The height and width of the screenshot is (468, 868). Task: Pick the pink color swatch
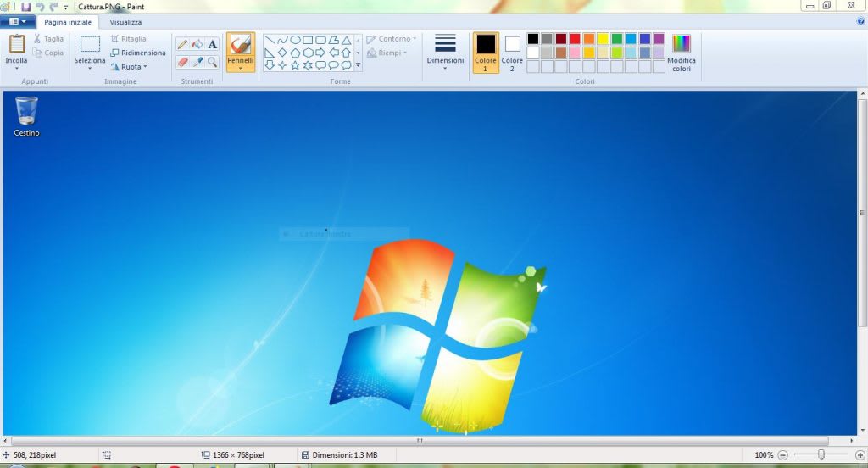click(575, 53)
